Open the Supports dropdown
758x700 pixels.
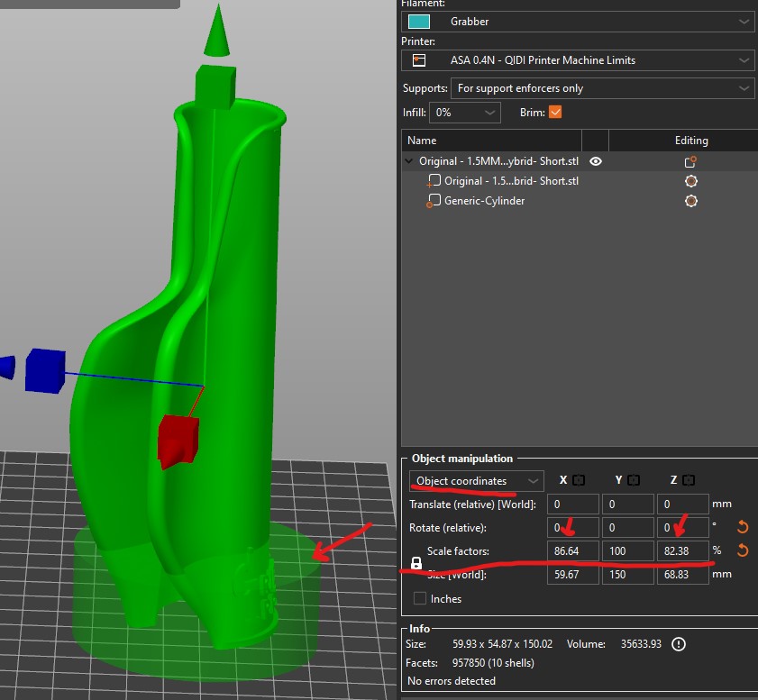tap(602, 88)
